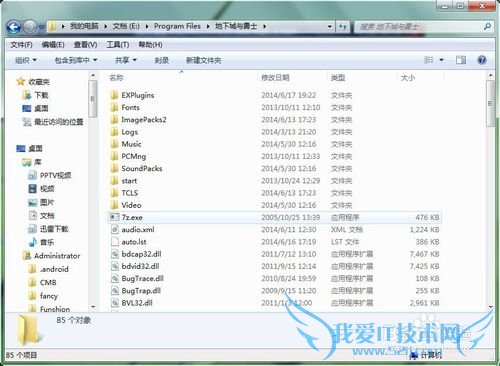Sort by the 修改日期 column header
The width and height of the screenshot is (500, 366).
tap(275, 78)
